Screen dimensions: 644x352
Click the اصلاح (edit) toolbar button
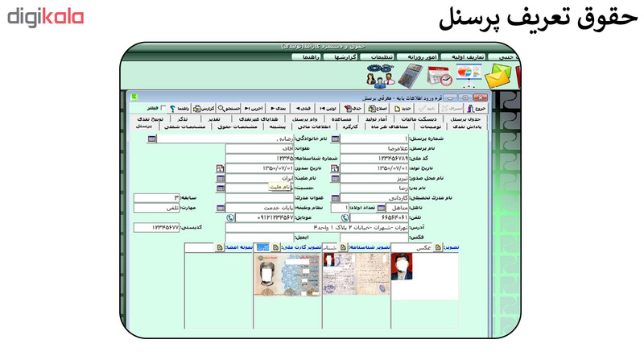[x=378, y=109]
